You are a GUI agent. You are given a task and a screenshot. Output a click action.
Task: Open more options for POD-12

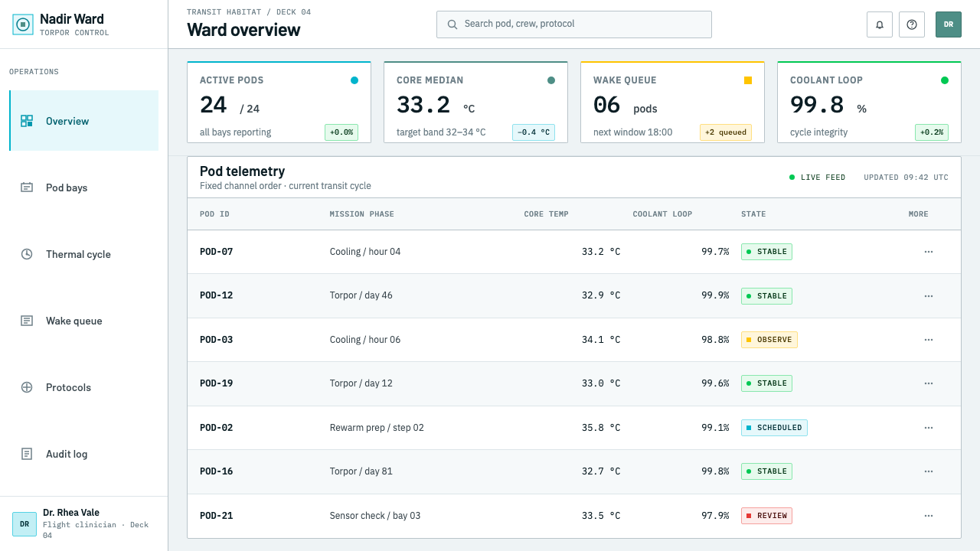coord(929,296)
